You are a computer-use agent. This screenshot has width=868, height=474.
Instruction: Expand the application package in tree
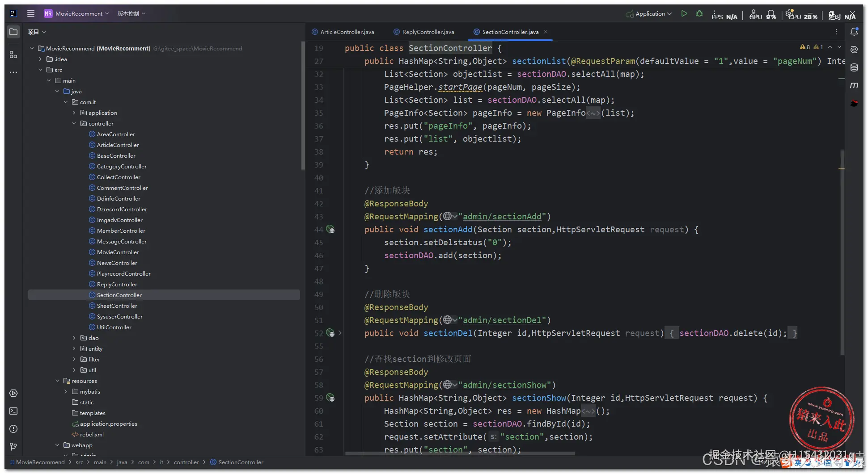click(x=74, y=113)
